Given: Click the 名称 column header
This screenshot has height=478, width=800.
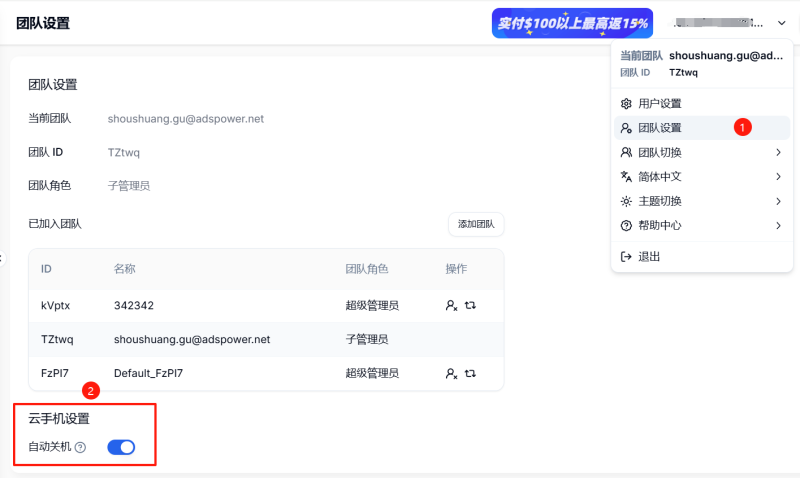Looking at the screenshot, I should coord(124,269).
